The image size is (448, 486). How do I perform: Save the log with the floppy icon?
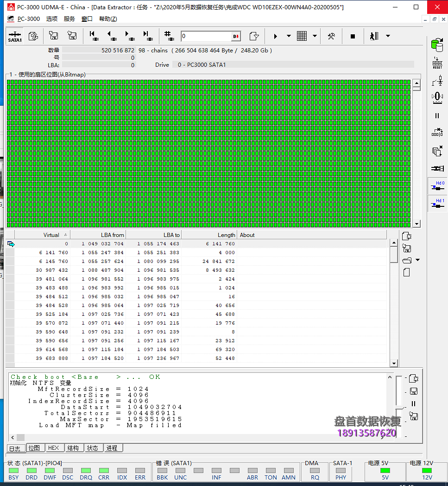pyautogui.click(x=414, y=391)
